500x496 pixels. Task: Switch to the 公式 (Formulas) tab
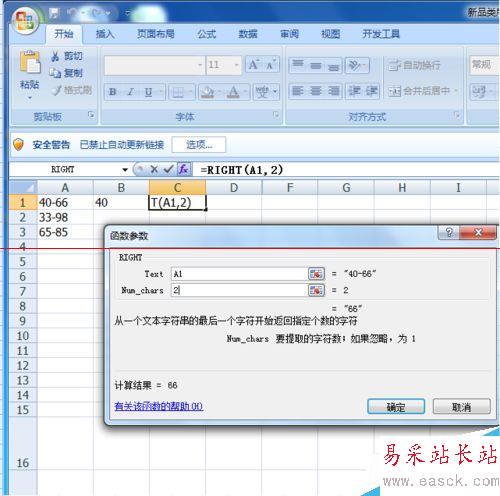(206, 34)
